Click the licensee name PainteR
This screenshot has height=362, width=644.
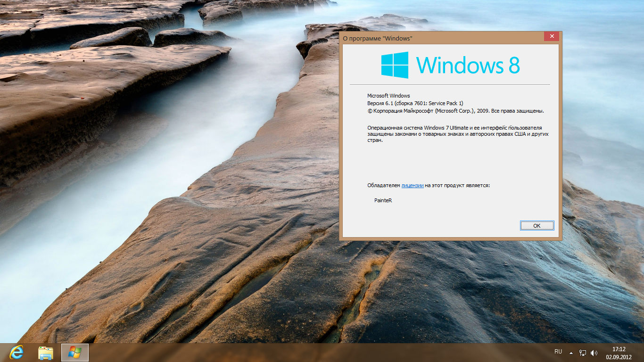[x=383, y=200]
